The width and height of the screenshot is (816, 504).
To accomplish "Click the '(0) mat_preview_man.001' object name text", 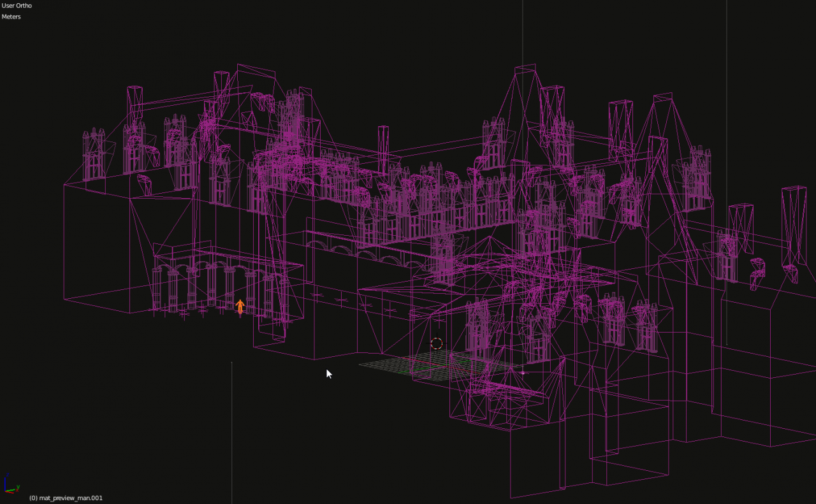I will (x=66, y=498).
